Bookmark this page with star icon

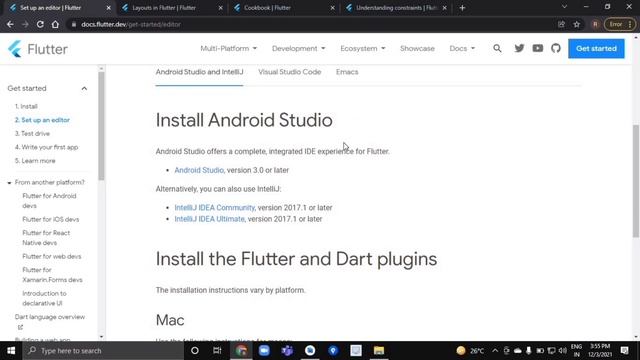coord(576,24)
